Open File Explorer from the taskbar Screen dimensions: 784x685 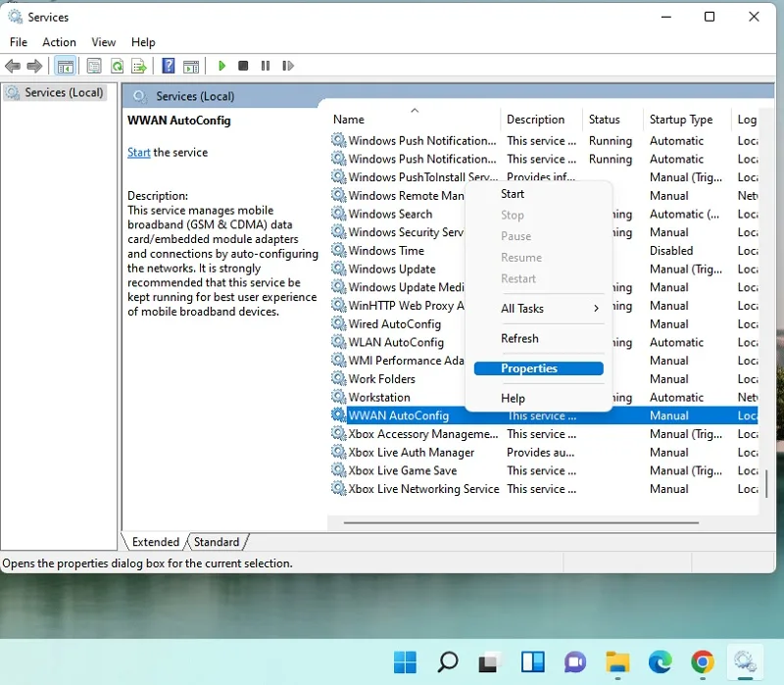point(617,662)
